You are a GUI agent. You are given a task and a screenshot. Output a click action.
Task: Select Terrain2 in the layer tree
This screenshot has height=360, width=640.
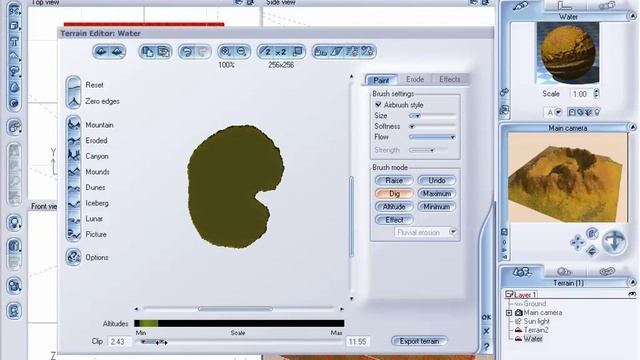tap(536, 330)
